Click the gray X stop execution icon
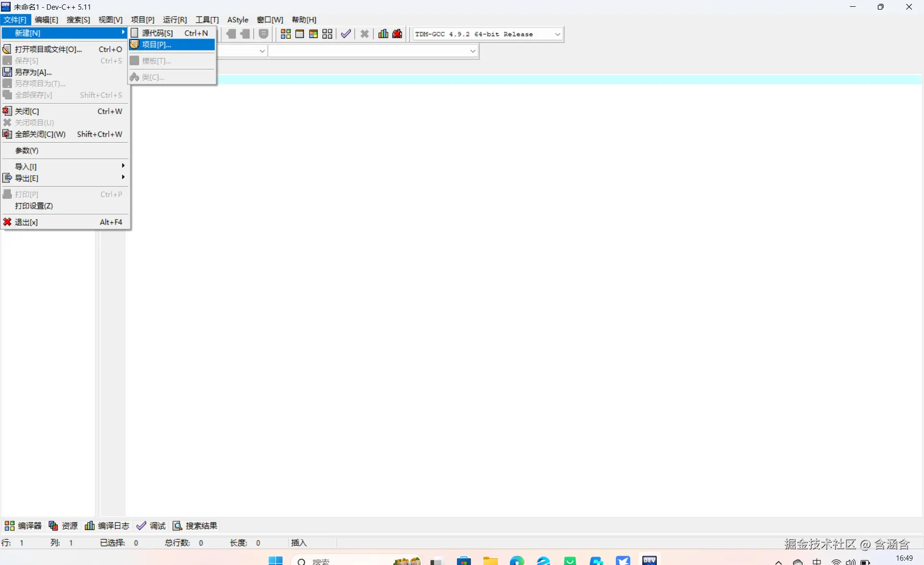This screenshot has width=924, height=565. [364, 34]
